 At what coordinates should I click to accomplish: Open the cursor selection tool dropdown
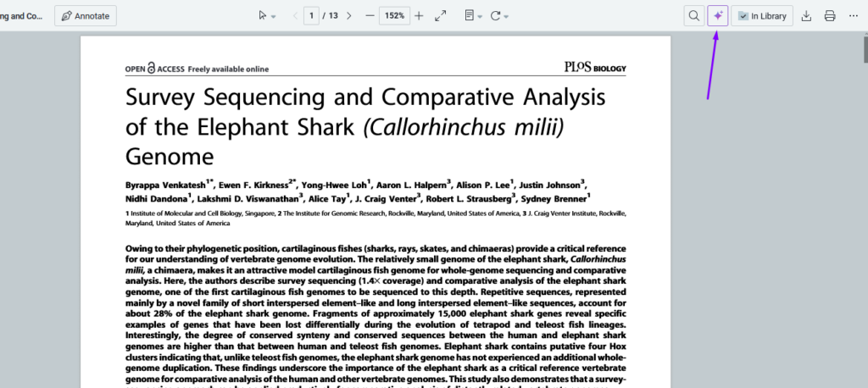point(267,16)
